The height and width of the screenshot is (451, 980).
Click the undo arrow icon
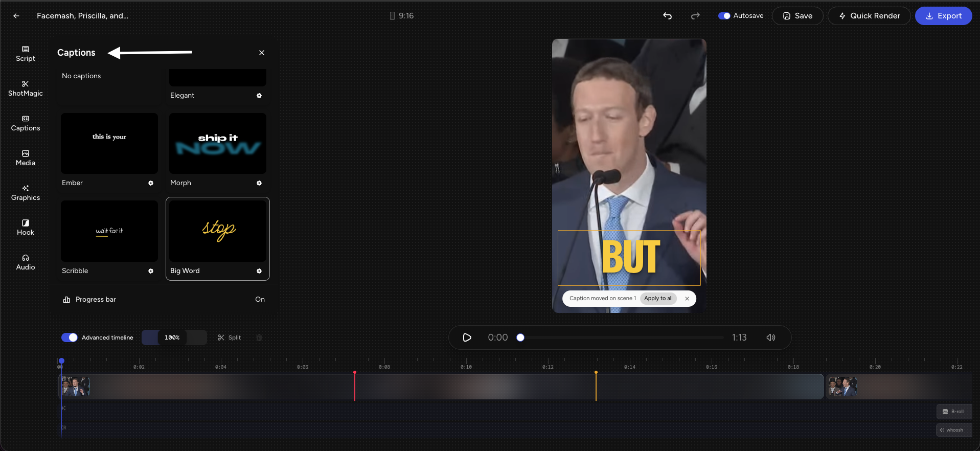point(667,16)
